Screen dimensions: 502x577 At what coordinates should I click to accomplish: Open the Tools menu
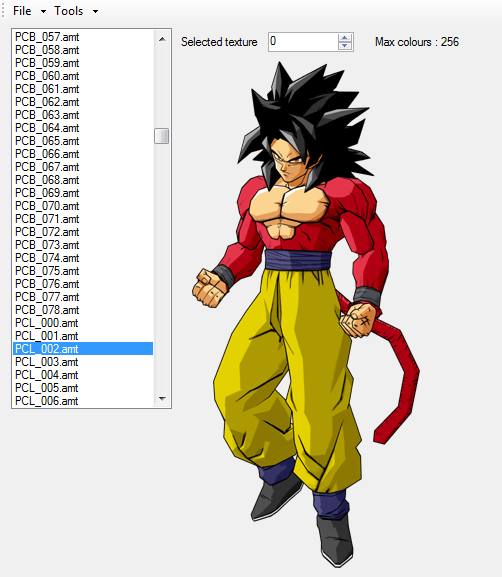(69, 11)
